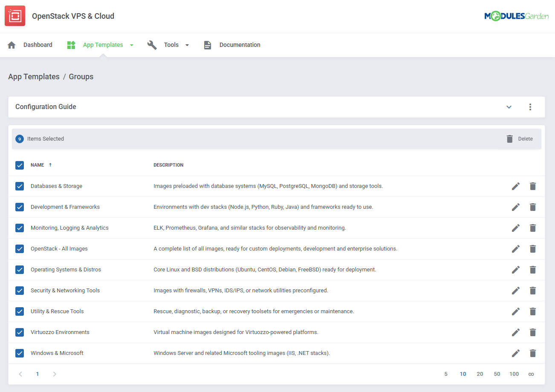Go to the Dashboard tab
Image resolution: width=555 pixels, height=392 pixels.
tap(38, 45)
